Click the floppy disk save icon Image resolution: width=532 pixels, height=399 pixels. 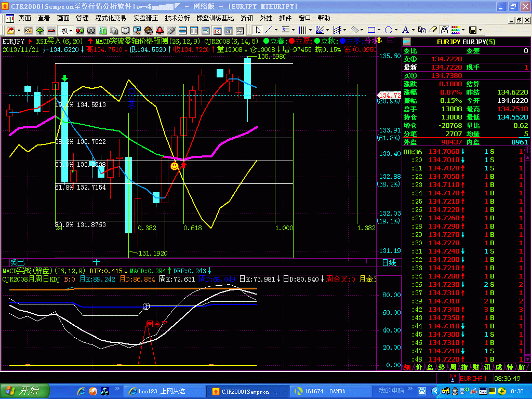(x=473, y=31)
